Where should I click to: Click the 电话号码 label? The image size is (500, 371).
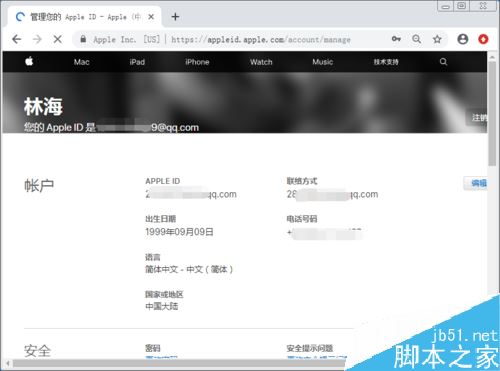click(x=302, y=219)
